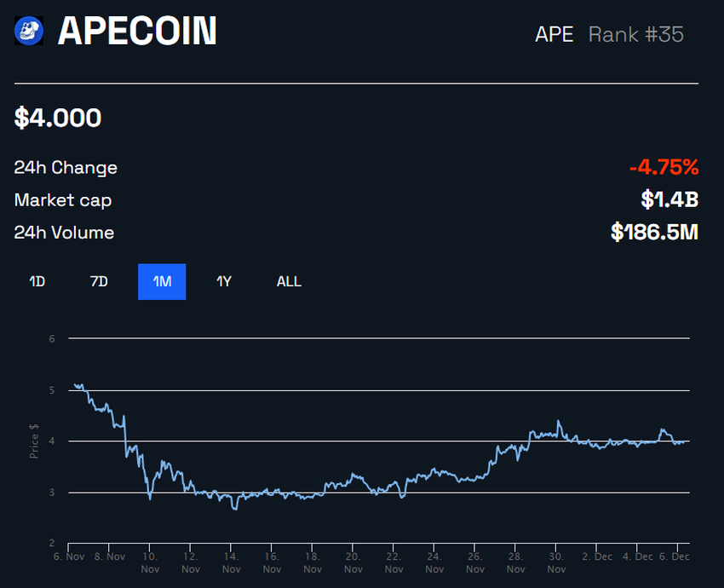Click the $186.5M volume value
The height and width of the screenshot is (588, 724).
tap(654, 232)
